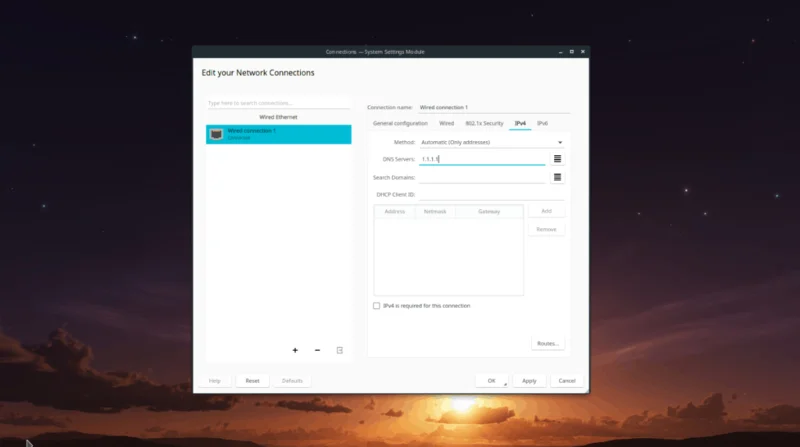Viewport: 800px width, 447px height.
Task: Click the Netmask column header
Action: coord(435,211)
